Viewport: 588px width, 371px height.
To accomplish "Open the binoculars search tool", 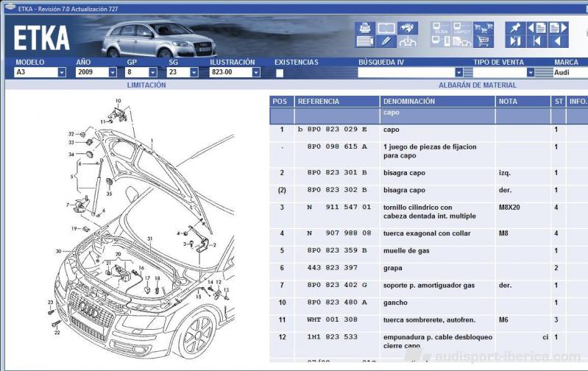I will tap(408, 28).
